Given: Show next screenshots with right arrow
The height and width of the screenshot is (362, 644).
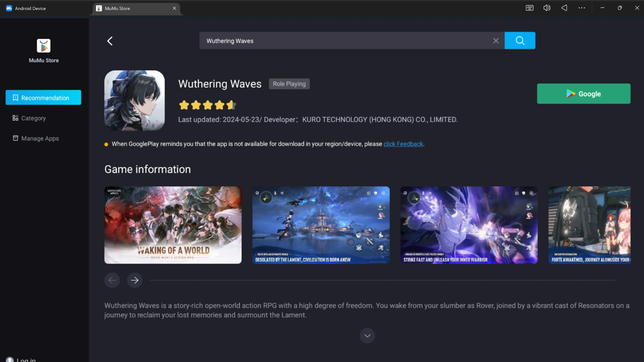Looking at the screenshot, I should tap(135, 280).
